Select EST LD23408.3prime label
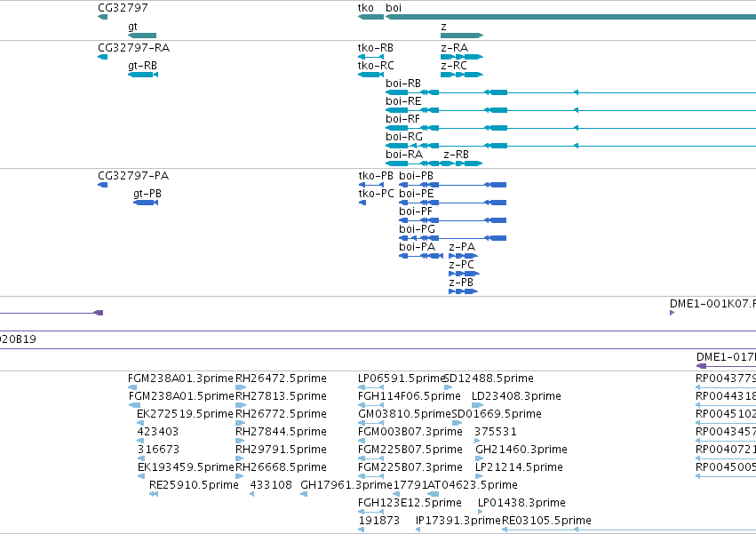The height and width of the screenshot is (534, 756). point(516,396)
